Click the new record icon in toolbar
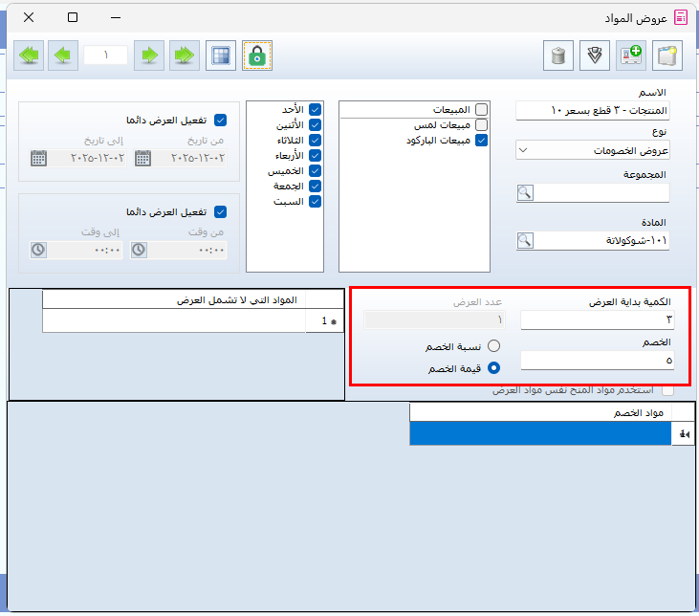This screenshot has width=699, height=616. click(668, 55)
